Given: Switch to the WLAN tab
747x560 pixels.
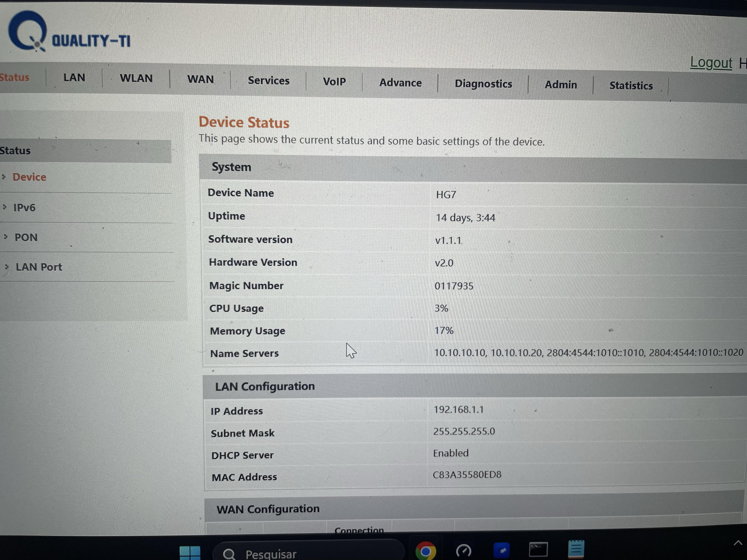Looking at the screenshot, I should 136,78.
